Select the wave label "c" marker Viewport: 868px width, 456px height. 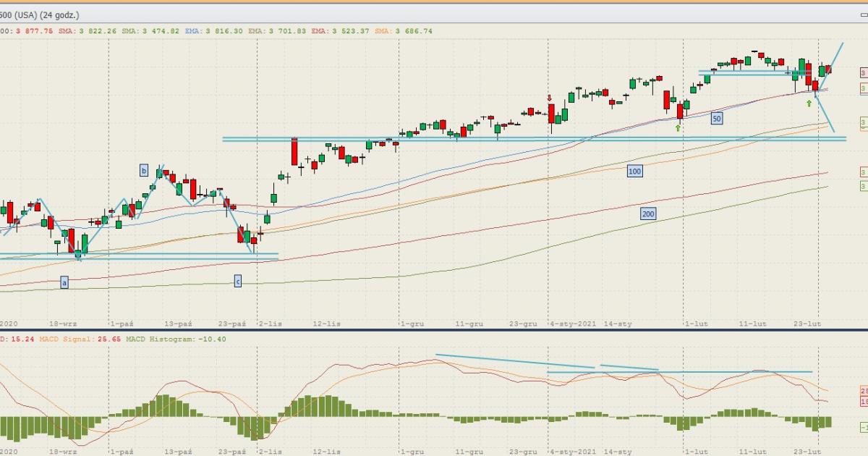237,281
